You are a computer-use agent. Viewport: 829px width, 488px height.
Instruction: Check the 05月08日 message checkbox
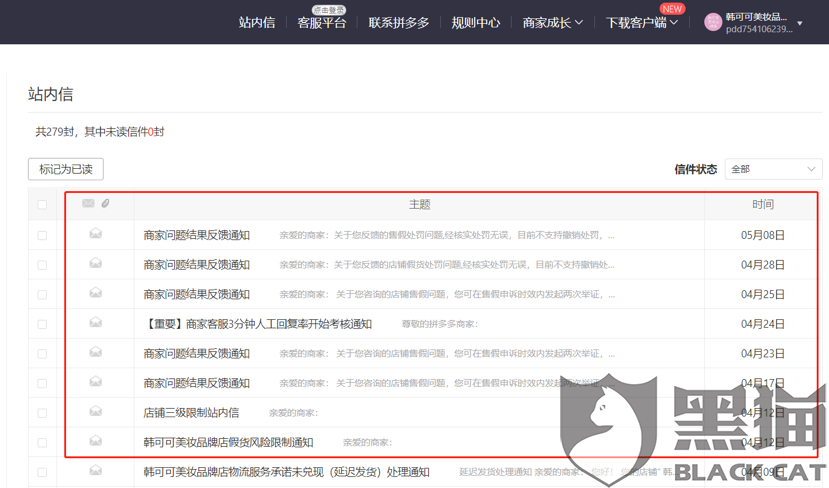[42, 235]
